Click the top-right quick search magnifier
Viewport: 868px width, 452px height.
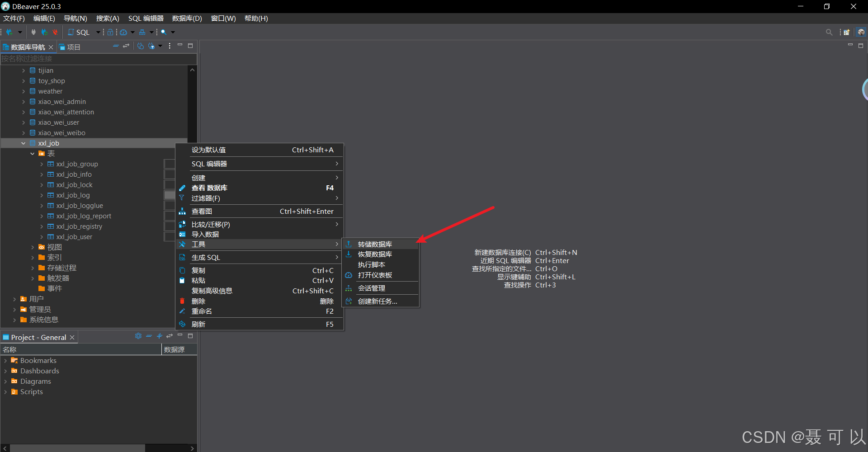(829, 32)
